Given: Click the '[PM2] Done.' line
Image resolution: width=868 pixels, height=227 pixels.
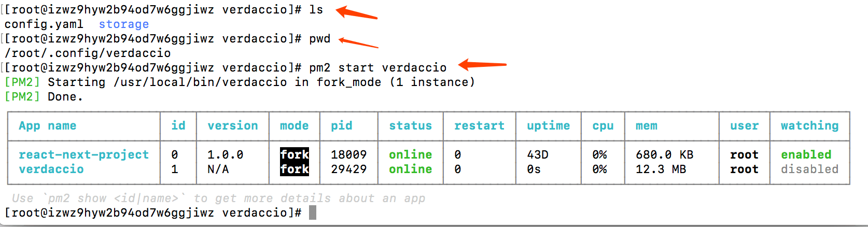Looking at the screenshot, I should 44,97.
